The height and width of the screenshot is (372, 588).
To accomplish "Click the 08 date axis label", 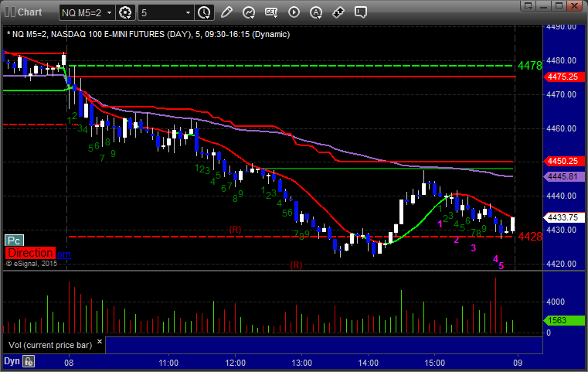I will coord(69,363).
